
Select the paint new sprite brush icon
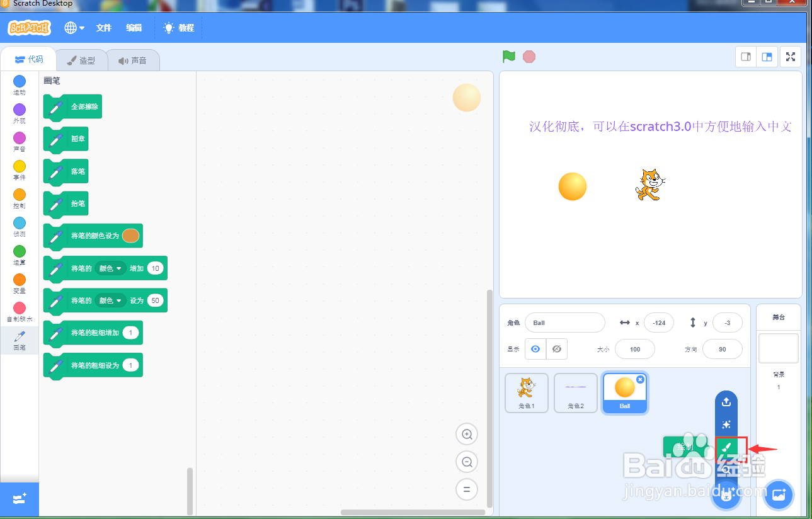[x=726, y=447]
